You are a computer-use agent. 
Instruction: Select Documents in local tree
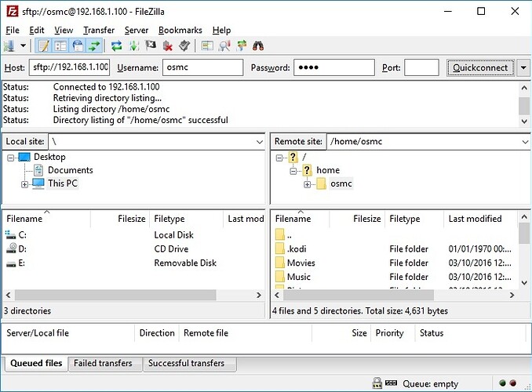[x=71, y=170]
